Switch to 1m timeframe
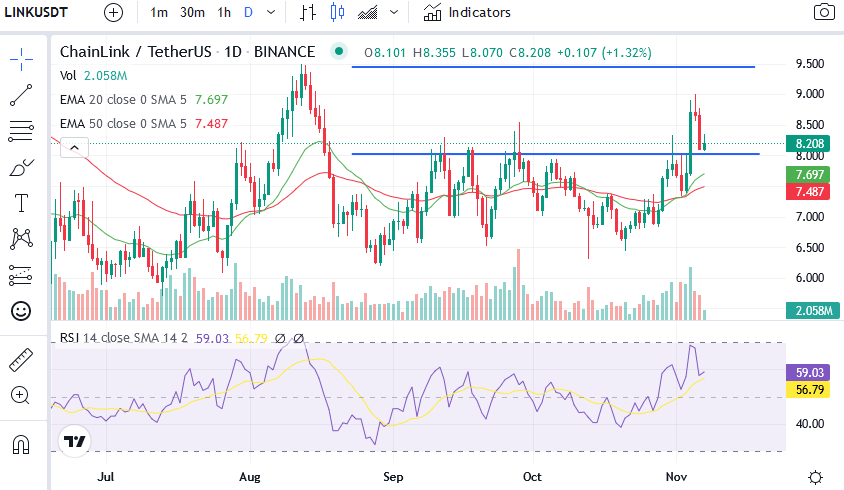 [x=159, y=12]
